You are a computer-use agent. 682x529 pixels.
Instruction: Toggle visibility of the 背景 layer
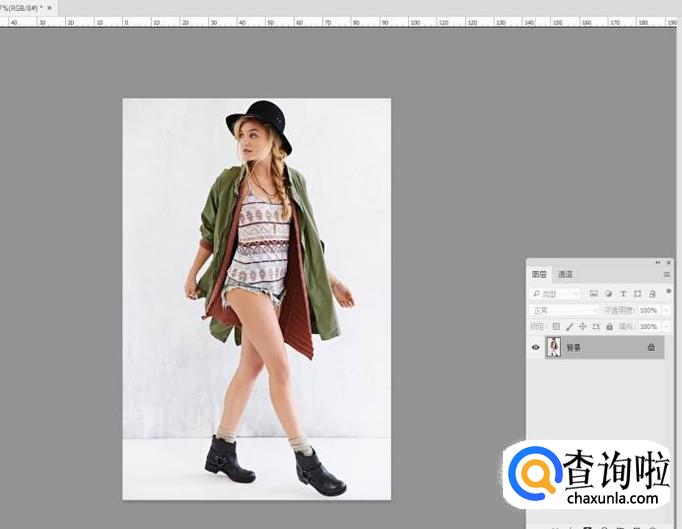pyautogui.click(x=535, y=347)
